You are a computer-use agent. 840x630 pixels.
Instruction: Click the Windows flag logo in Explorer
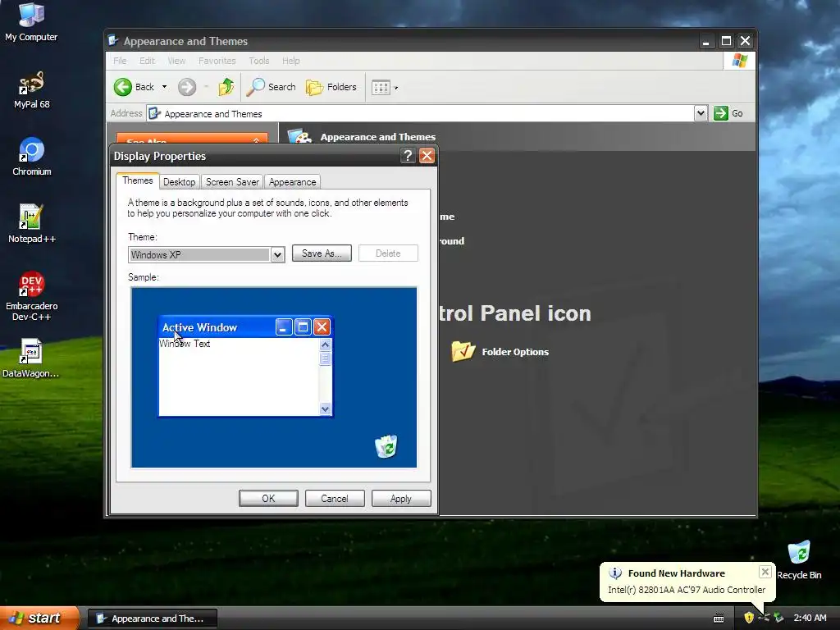[x=739, y=61]
